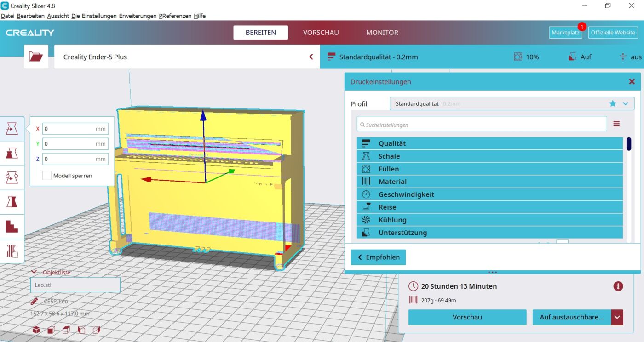
Task: Click Auf austauschbare... save button
Action: [572, 317]
